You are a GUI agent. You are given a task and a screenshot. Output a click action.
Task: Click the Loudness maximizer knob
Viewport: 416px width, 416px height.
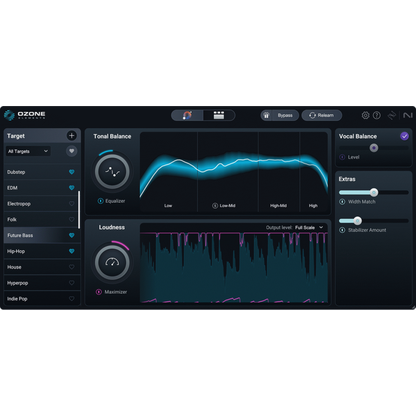[112, 262]
